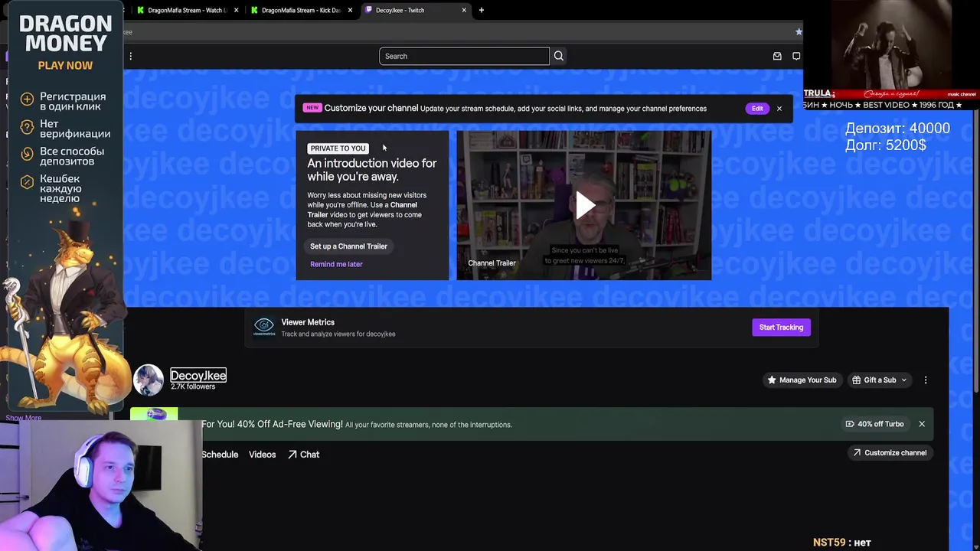The height and width of the screenshot is (551, 980).
Task: Close the DragonMafia Stream - Kick tab
Action: click(350, 10)
